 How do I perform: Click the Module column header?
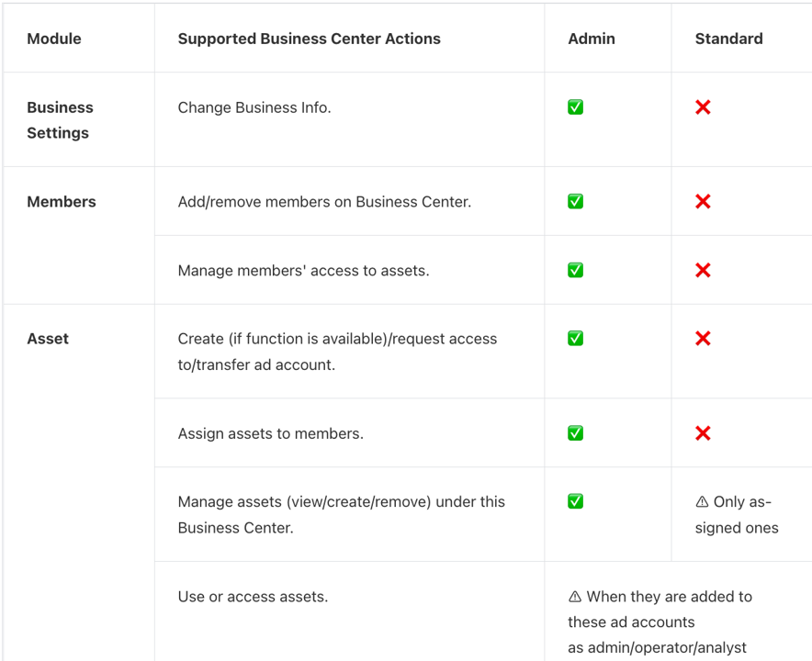[x=54, y=39]
